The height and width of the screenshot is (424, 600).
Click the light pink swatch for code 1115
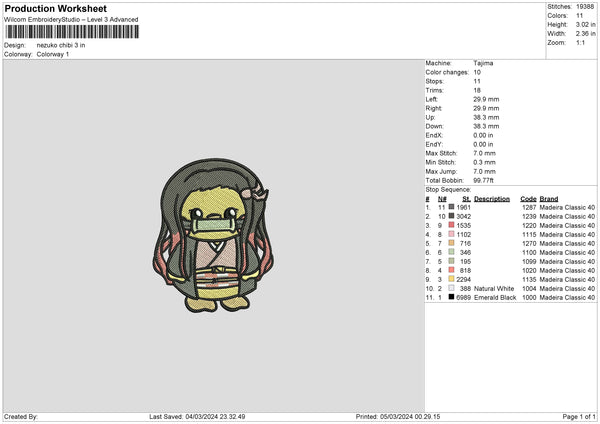(452, 234)
